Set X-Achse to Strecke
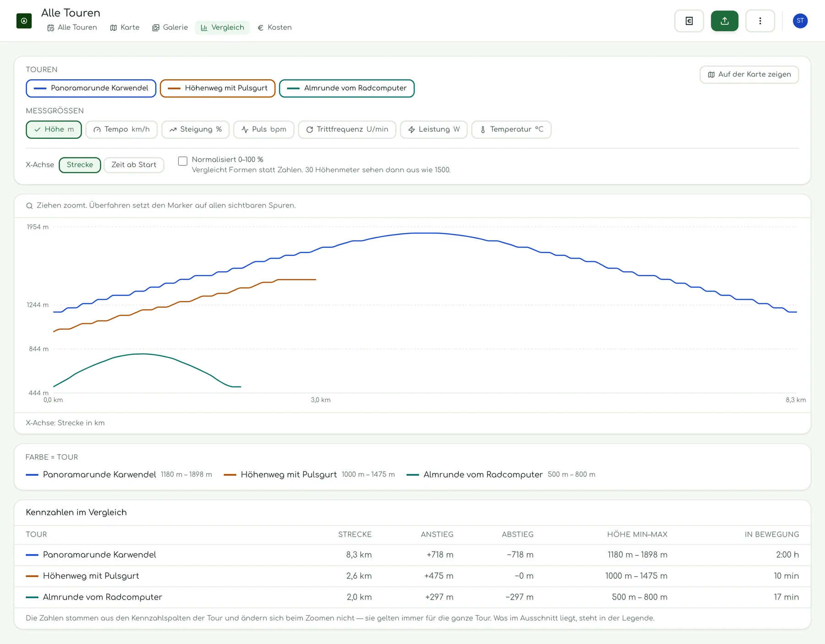 pos(80,165)
